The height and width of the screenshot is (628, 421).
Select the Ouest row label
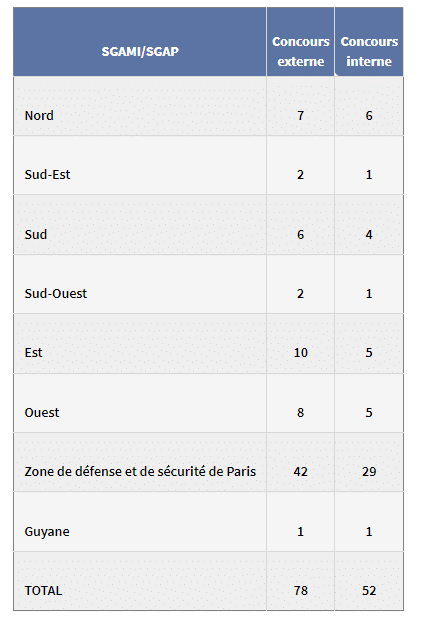[x=42, y=413]
